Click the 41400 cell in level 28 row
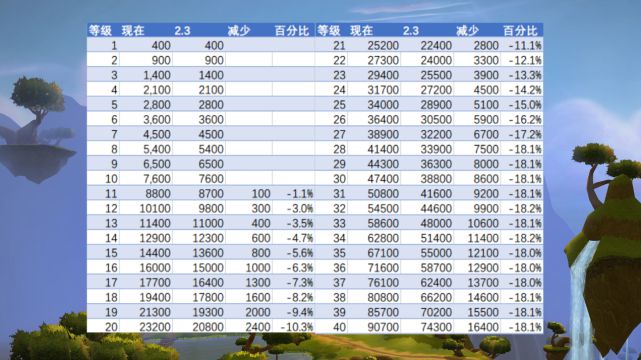The image size is (641, 360). [x=383, y=149]
